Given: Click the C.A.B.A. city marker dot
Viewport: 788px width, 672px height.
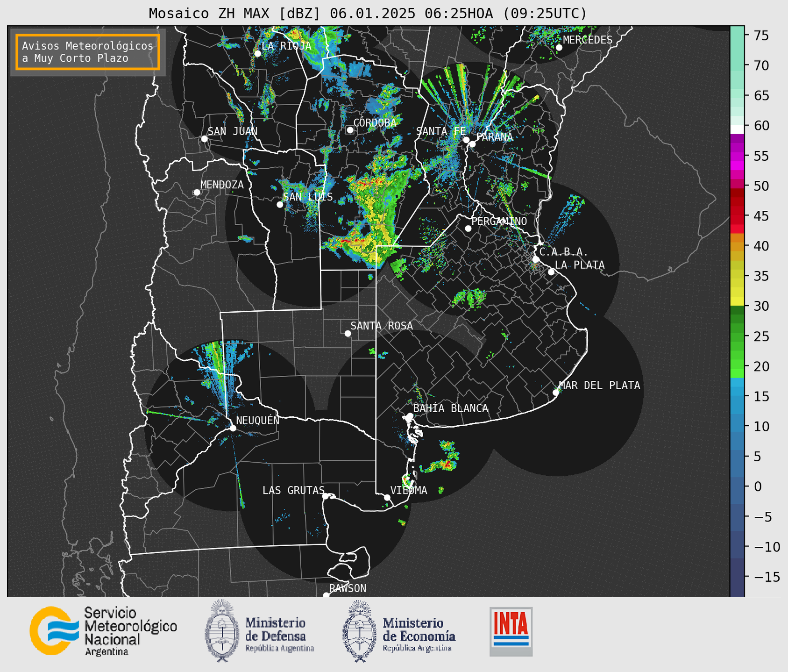Looking at the screenshot, I should (536, 259).
